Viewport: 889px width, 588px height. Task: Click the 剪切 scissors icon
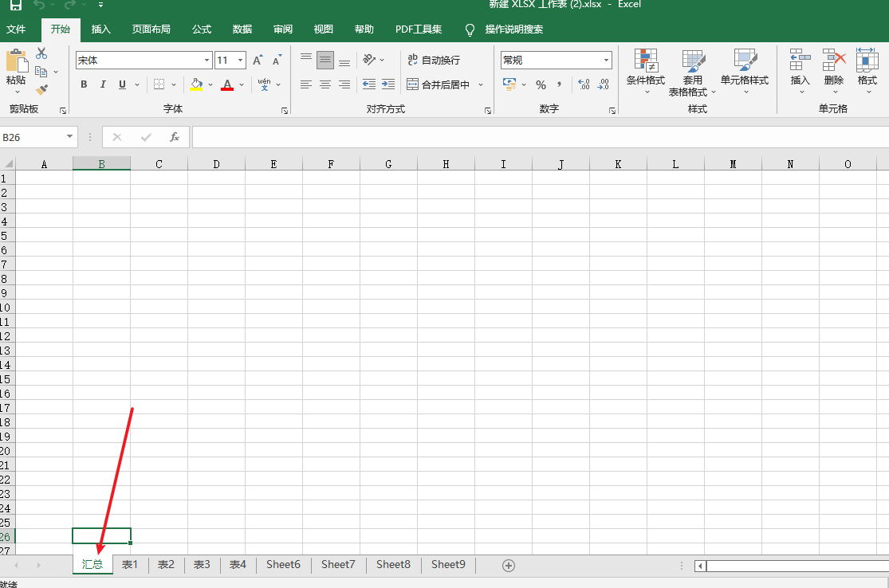(x=41, y=53)
